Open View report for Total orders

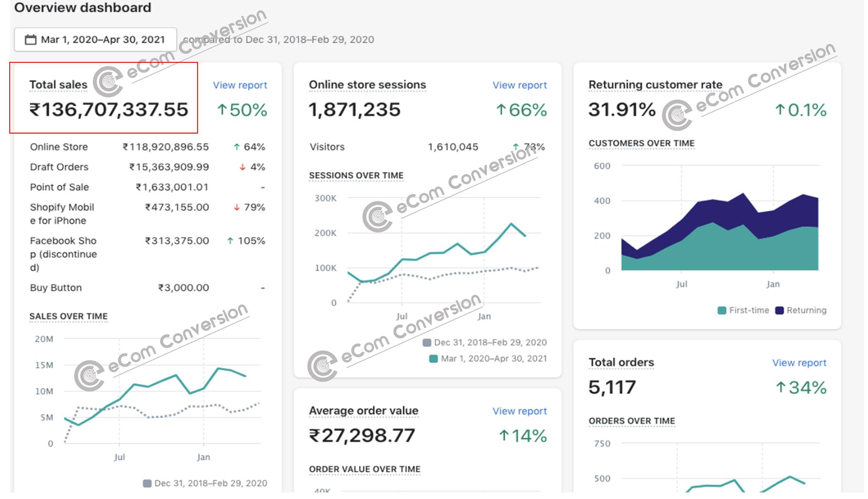coord(799,363)
